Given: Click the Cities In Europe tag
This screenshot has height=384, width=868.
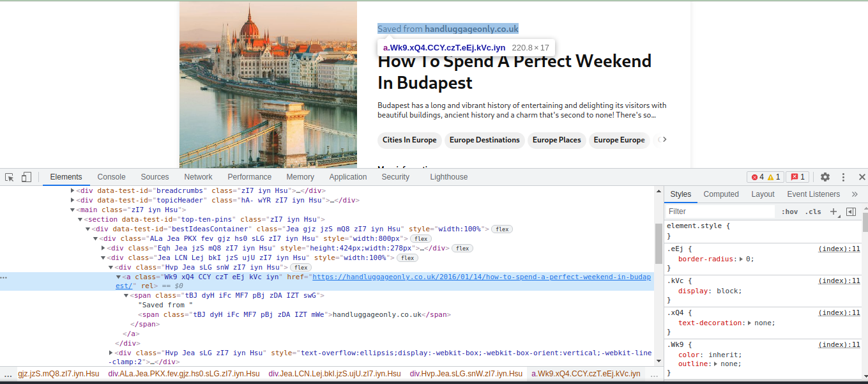Looking at the screenshot, I should (x=409, y=140).
